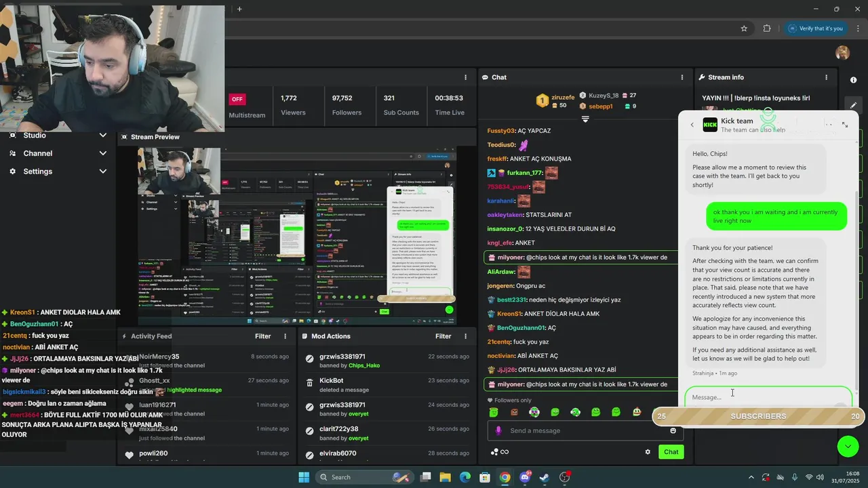
Task: Toggle the Multistream OFF switch
Action: 237,99
